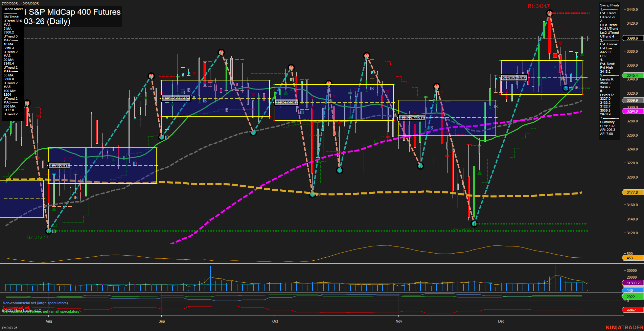Click the gray 3309.9 price level tag
Image resolution: width=644 pixels, height=331 pixels.
[x=632, y=100]
